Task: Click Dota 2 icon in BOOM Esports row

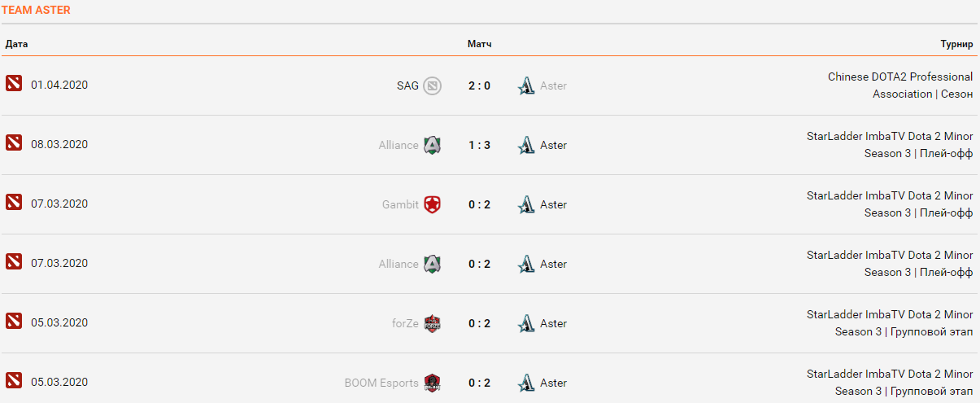Action: pos(14,380)
